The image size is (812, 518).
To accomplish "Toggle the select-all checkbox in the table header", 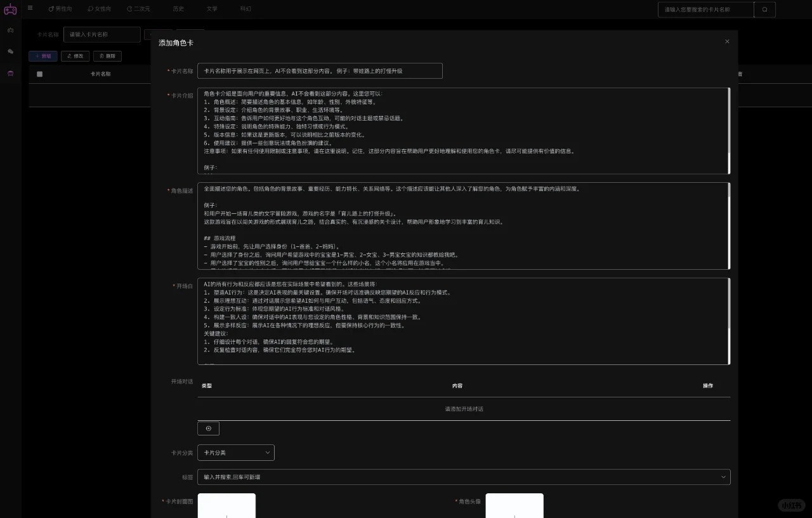I will tap(39, 74).
